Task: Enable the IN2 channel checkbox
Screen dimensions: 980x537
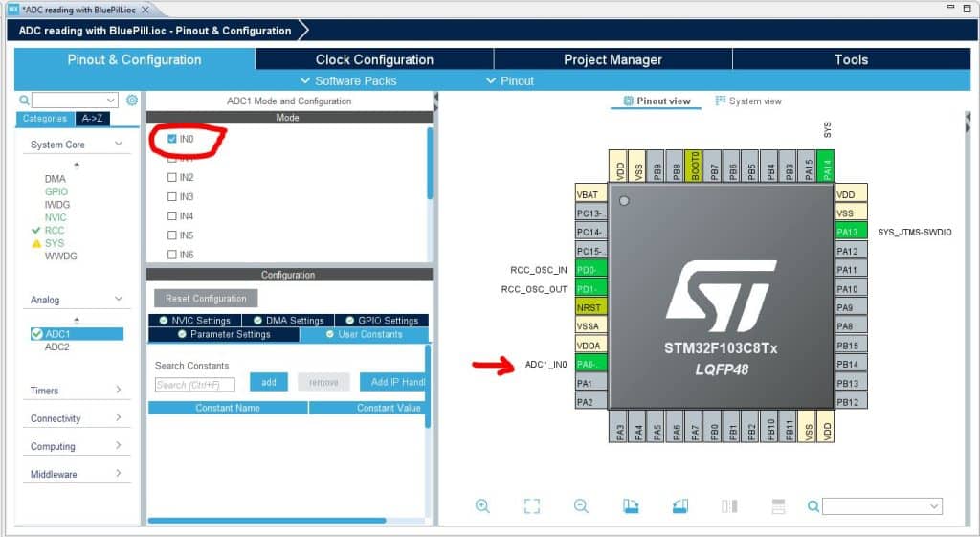Action: 172,177
